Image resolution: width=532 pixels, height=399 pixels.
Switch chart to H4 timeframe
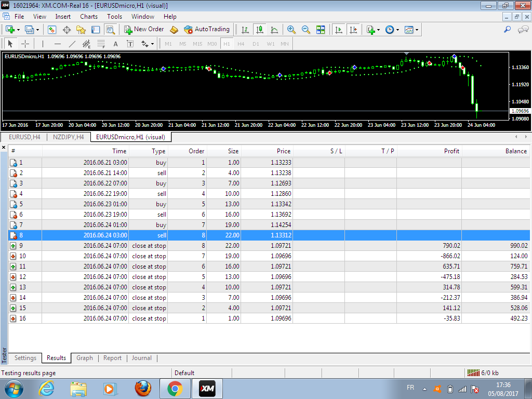point(241,44)
